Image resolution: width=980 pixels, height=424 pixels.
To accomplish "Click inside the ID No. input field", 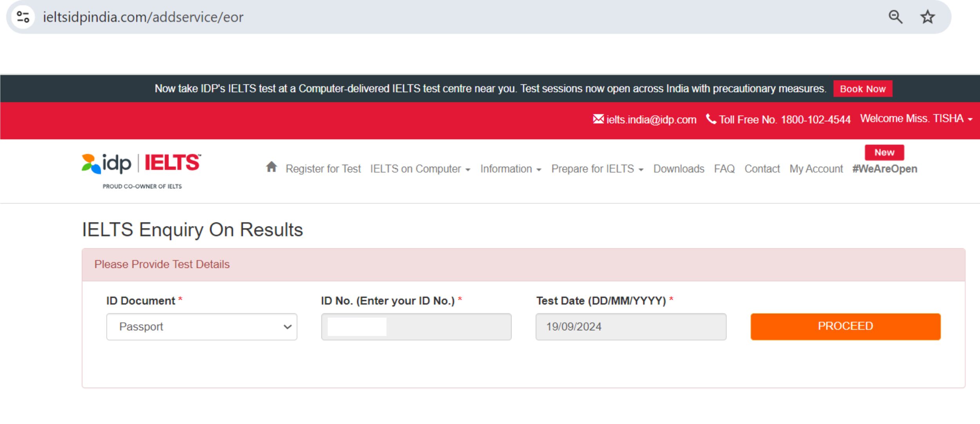I will point(416,327).
